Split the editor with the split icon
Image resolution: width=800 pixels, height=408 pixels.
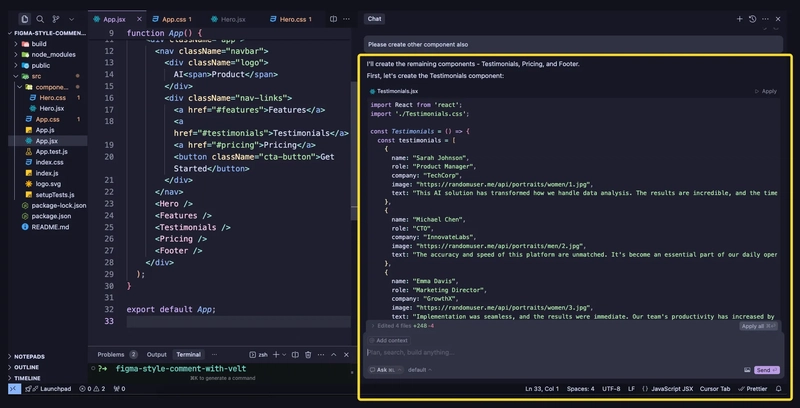333,19
